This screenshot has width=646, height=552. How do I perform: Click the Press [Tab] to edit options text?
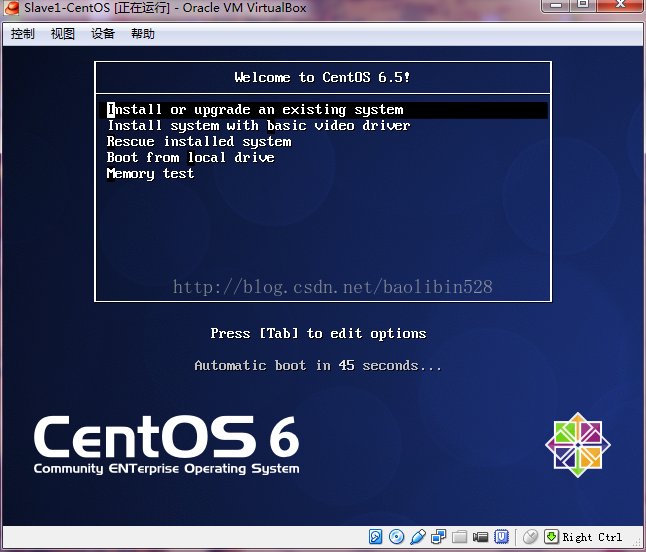point(318,333)
